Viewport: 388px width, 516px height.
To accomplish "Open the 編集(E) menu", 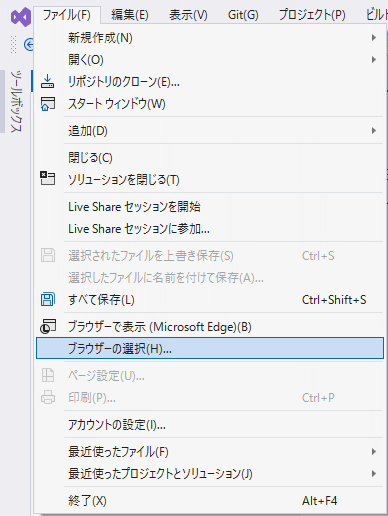I will point(130,15).
